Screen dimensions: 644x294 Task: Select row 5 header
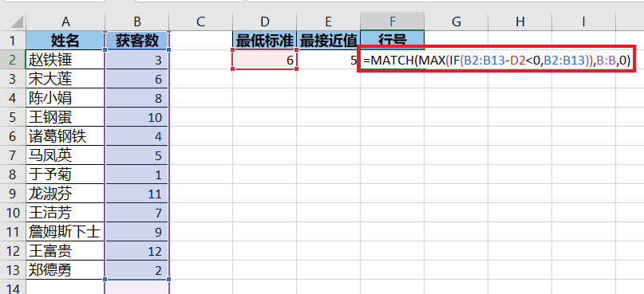13,117
